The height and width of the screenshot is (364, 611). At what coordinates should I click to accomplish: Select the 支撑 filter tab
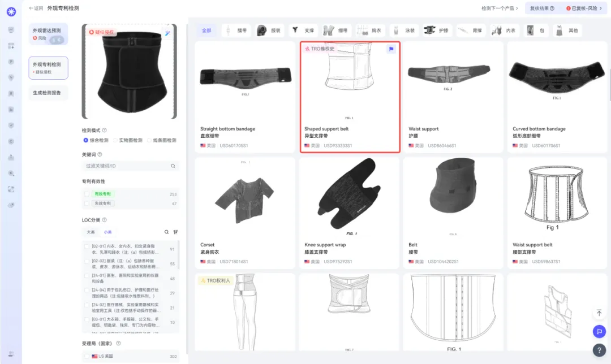[304, 31]
